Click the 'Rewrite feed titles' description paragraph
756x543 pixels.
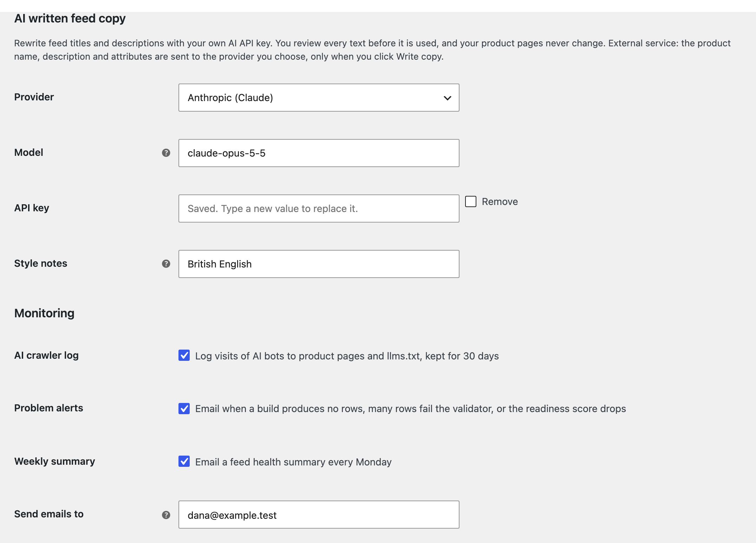tap(372, 50)
